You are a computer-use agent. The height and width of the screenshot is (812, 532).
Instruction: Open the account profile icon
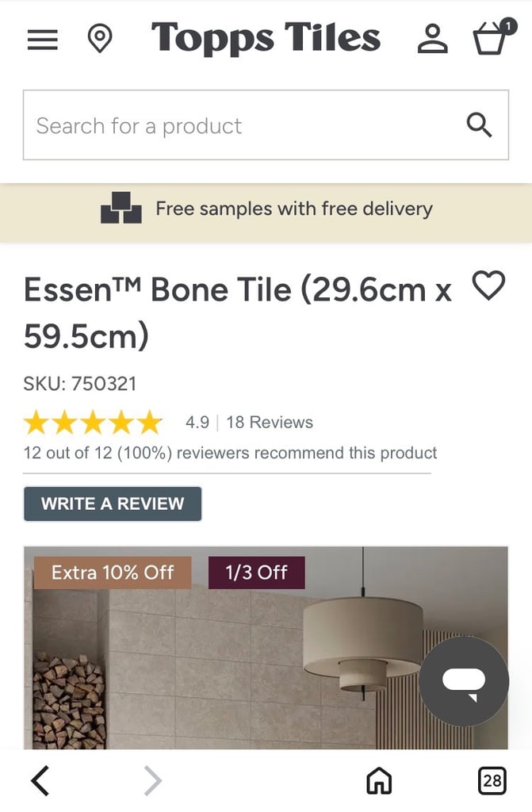(x=432, y=39)
